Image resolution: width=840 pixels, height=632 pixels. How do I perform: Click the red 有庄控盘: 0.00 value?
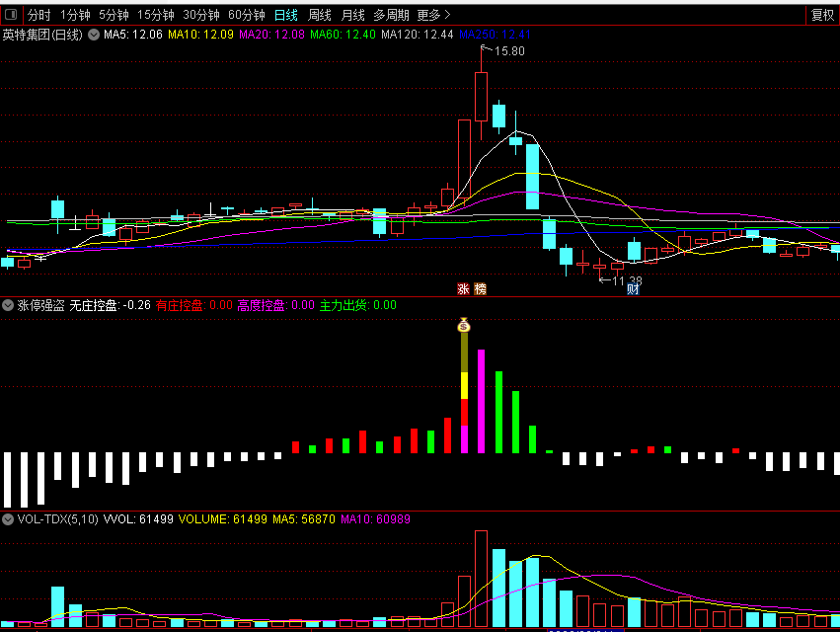click(x=194, y=305)
